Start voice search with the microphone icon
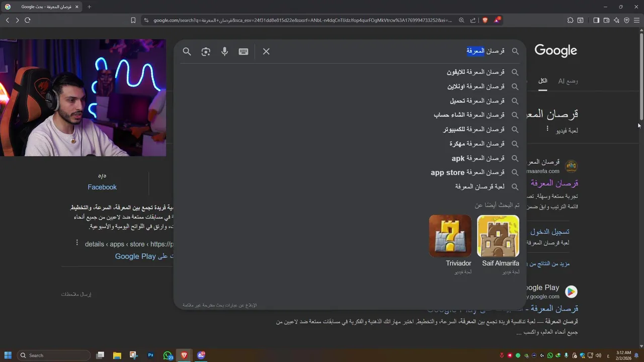The image size is (644, 362). tap(224, 51)
